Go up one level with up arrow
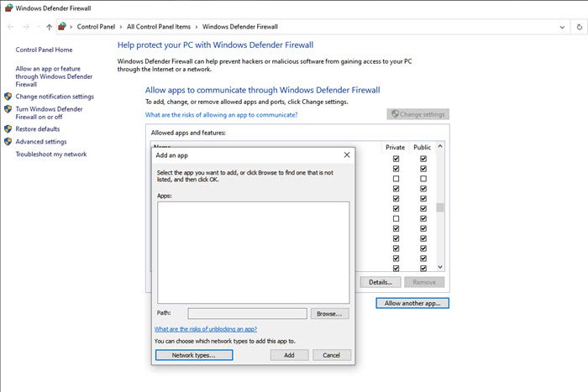Viewport: 588px width, 392px height. 49,27
